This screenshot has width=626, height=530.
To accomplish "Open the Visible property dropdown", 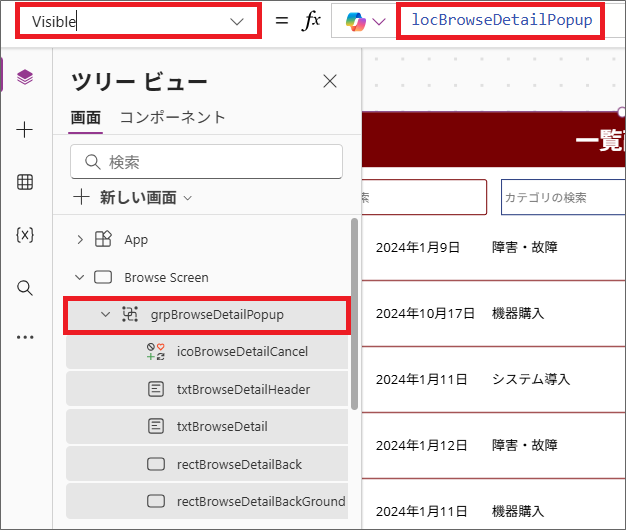I will point(237,21).
